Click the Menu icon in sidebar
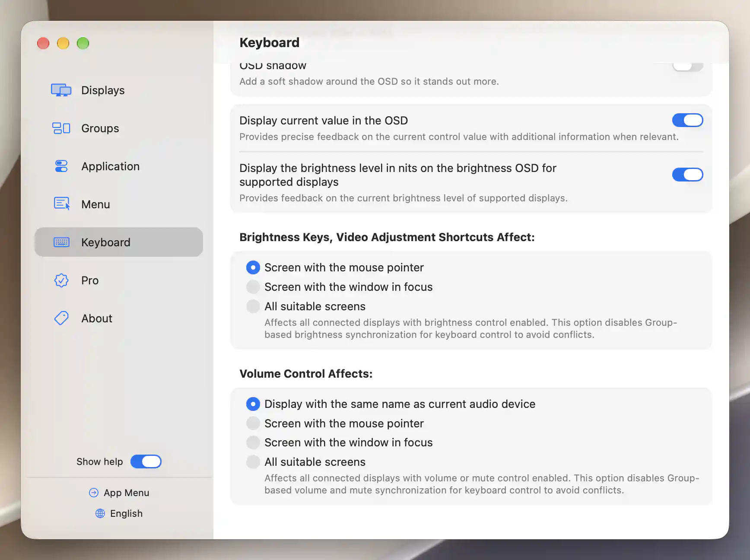750x560 pixels. (61, 204)
